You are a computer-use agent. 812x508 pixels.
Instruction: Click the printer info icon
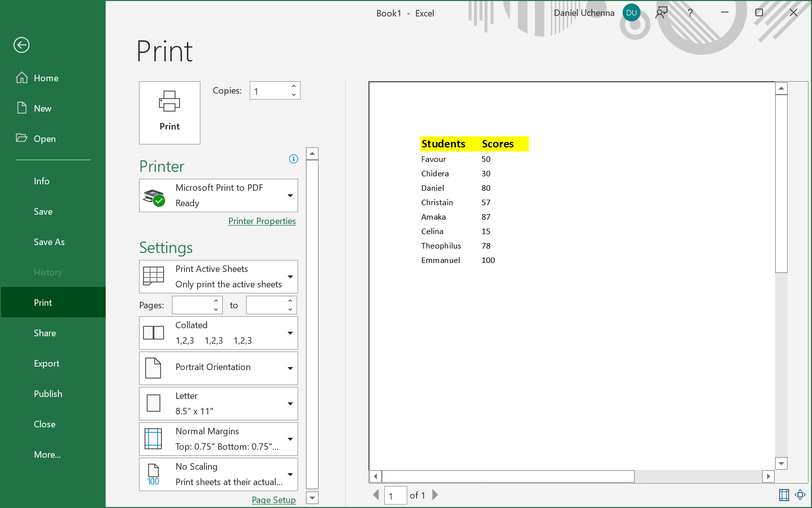pyautogui.click(x=294, y=159)
